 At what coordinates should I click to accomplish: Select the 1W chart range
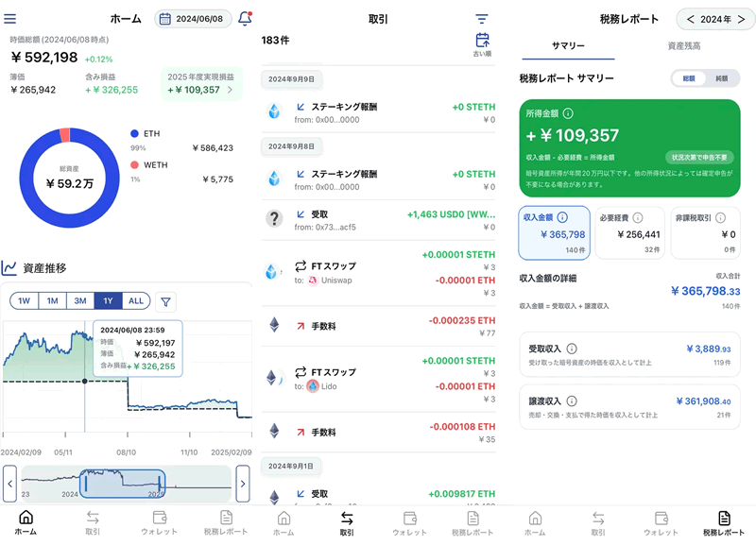25,301
